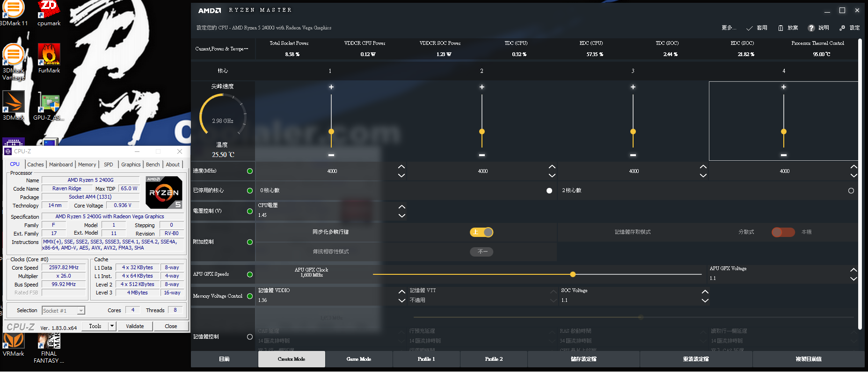Select the 2 核心數 radio option
The width and height of the screenshot is (868, 372).
click(851, 191)
